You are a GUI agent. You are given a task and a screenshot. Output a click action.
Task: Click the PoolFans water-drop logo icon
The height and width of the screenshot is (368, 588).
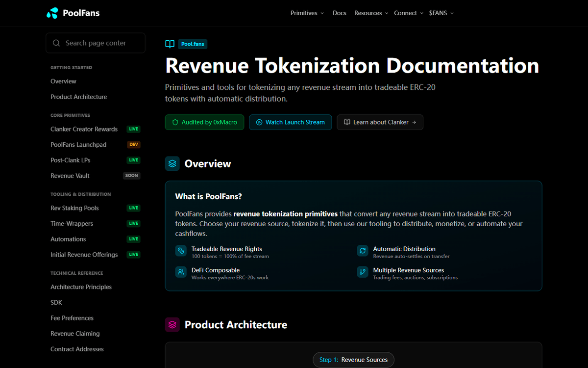point(52,13)
